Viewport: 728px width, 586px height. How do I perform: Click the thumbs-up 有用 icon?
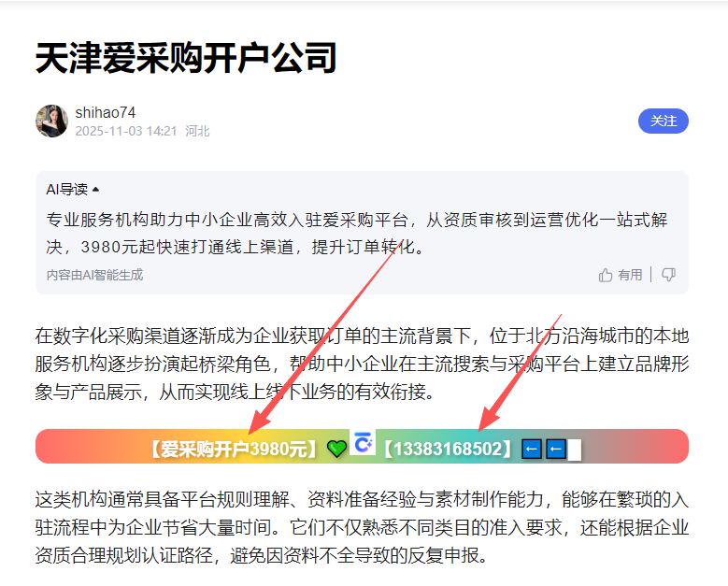(606, 275)
